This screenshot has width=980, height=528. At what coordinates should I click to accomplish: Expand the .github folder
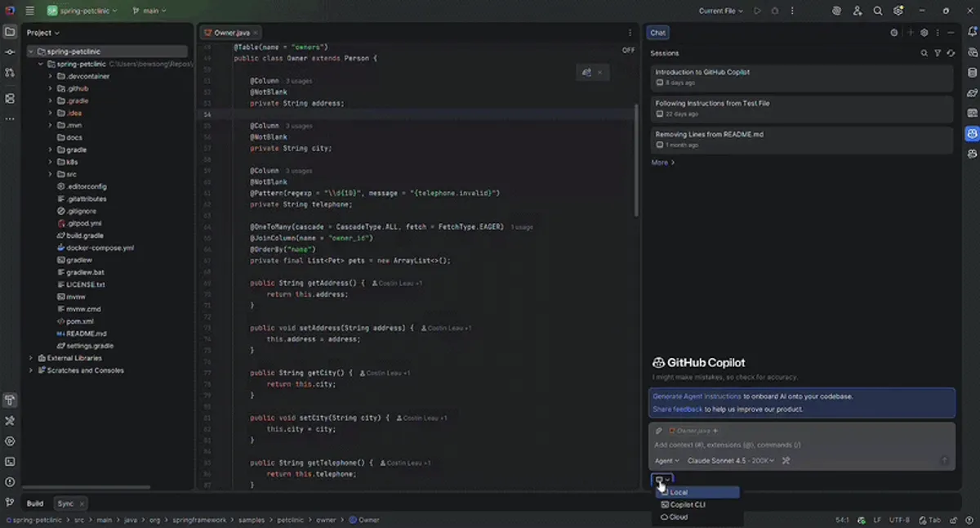coord(50,88)
